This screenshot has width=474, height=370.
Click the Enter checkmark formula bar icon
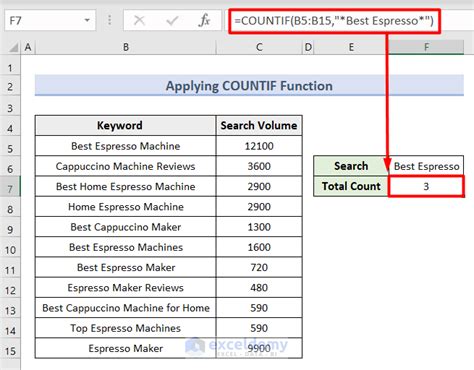pyautogui.click(x=172, y=21)
